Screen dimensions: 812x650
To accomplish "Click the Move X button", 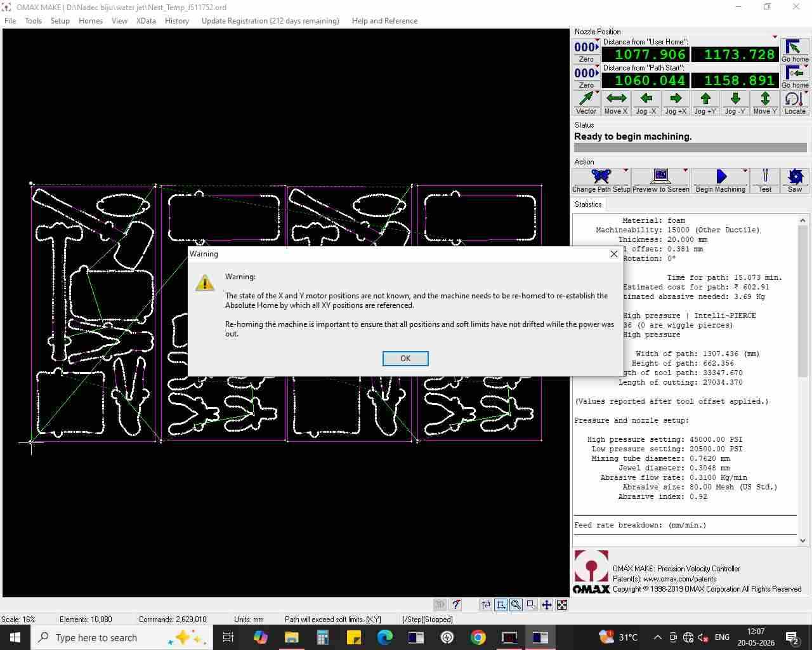I will 616,103.
